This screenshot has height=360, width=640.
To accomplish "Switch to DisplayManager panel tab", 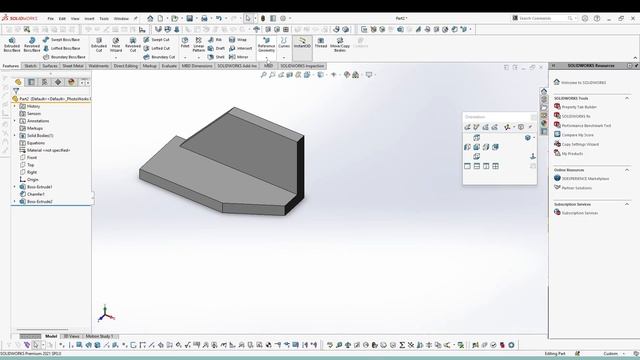I will pyautogui.click(x=71, y=82).
